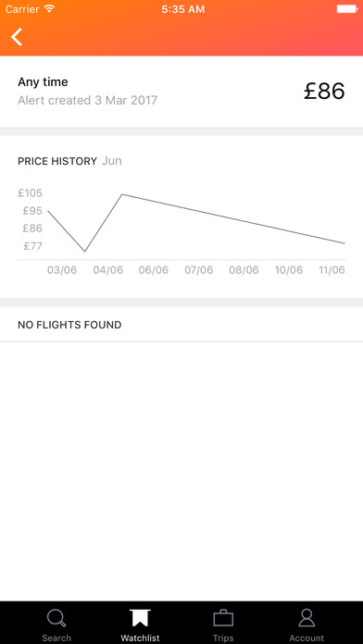Tap the Wi-Fi status icon
The image size is (363, 644).
point(50,8)
